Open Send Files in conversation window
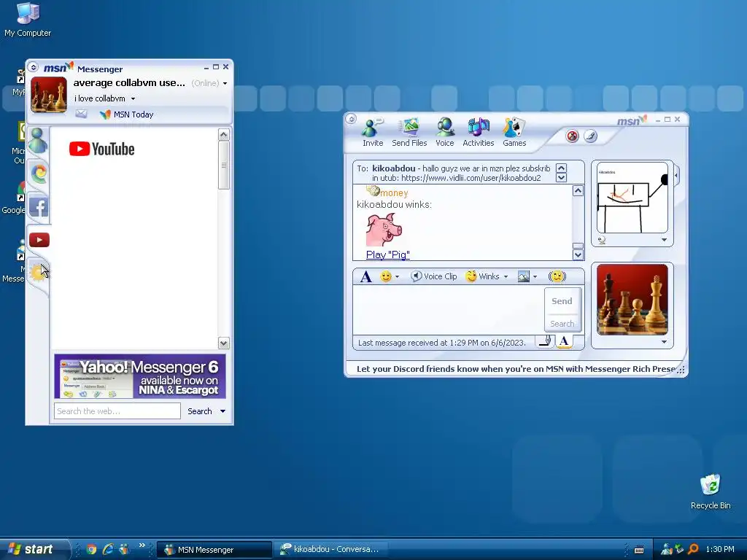 pyautogui.click(x=409, y=133)
